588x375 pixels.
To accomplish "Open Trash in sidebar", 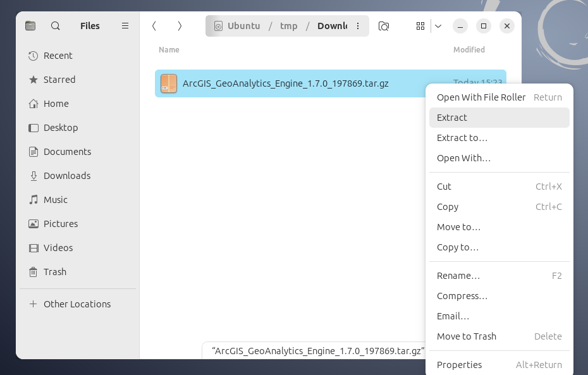I will point(78,271).
